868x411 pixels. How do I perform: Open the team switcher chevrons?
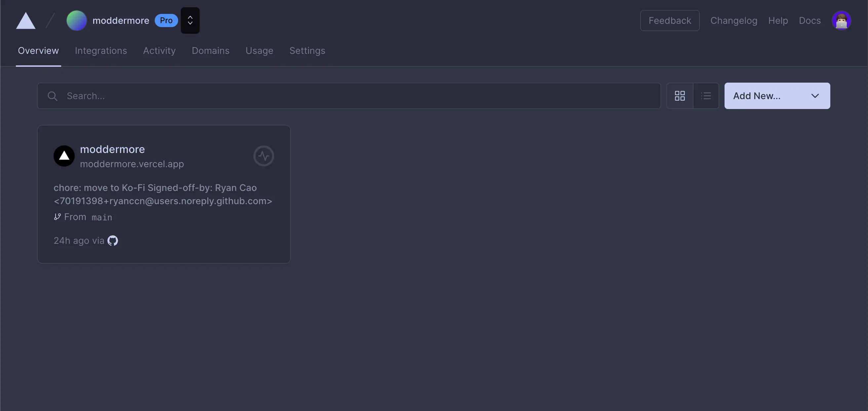190,20
